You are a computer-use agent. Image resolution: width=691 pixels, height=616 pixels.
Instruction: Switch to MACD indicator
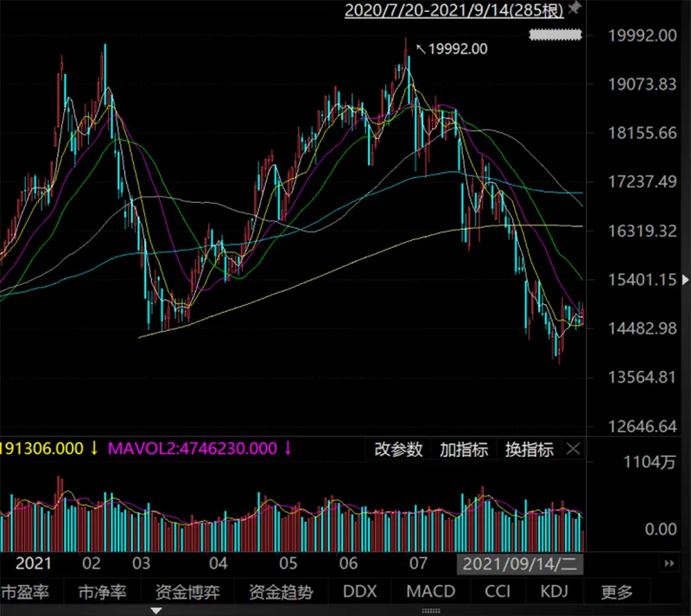pos(429,593)
